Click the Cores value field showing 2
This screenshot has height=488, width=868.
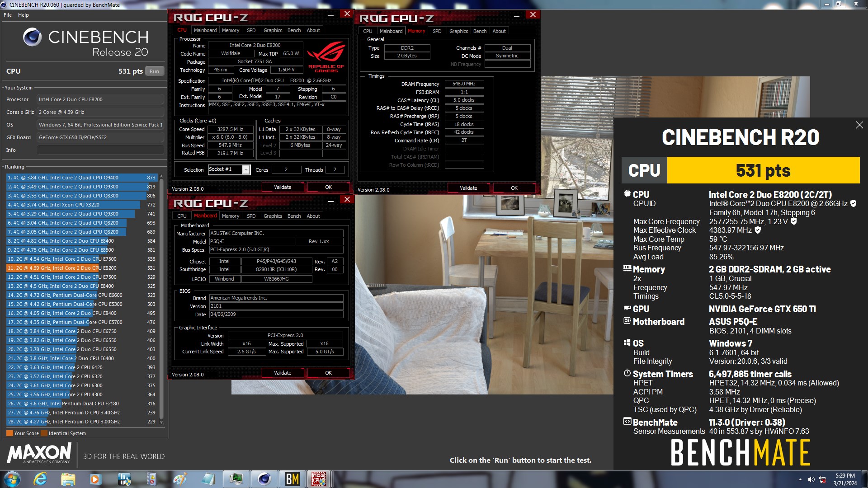[286, 169]
